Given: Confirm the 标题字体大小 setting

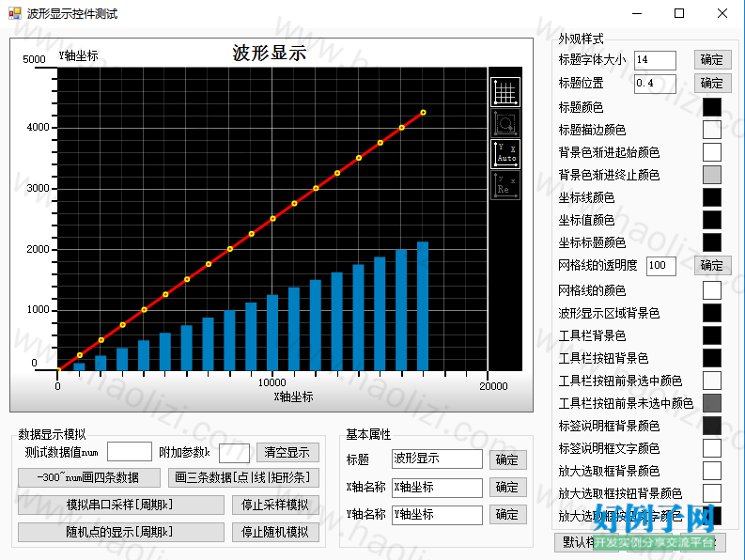Looking at the screenshot, I should tap(712, 60).
